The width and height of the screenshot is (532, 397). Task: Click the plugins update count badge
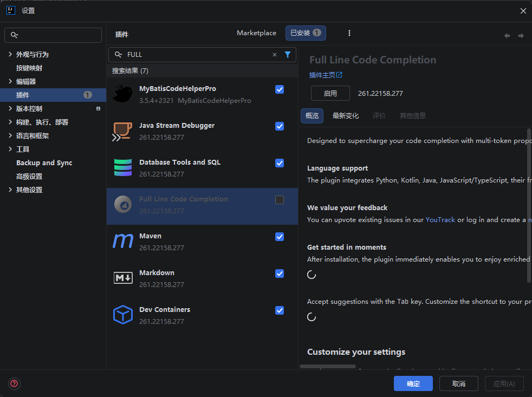tap(88, 95)
